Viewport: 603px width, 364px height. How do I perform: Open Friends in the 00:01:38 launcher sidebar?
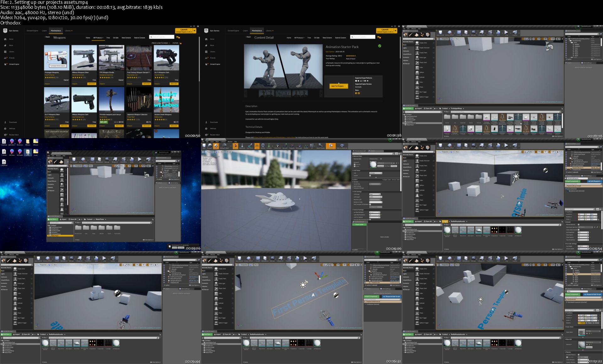(x=210, y=58)
